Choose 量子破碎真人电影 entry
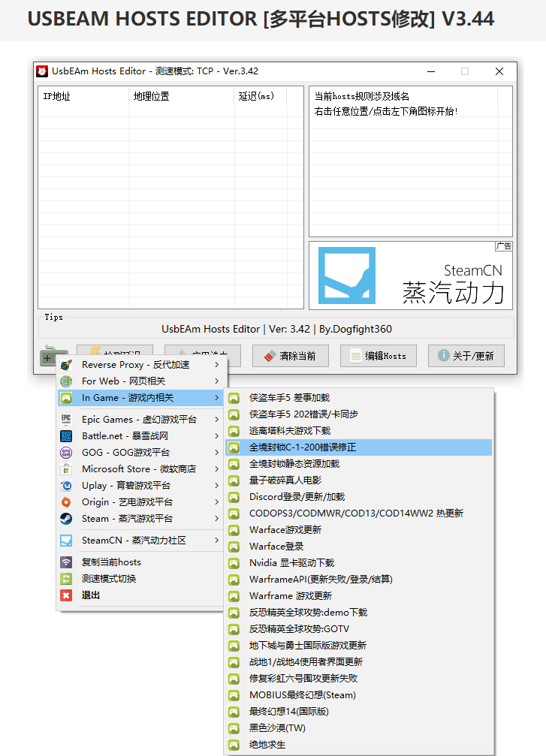This screenshot has height=756, width=546. coord(359,480)
